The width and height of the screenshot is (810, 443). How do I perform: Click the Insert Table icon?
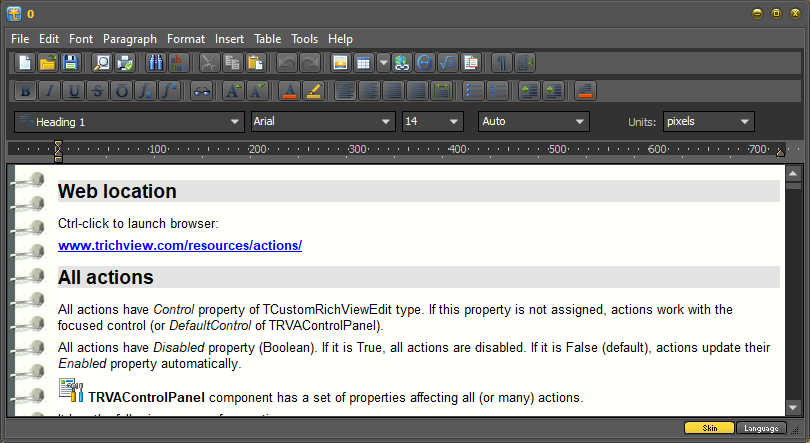click(365, 63)
